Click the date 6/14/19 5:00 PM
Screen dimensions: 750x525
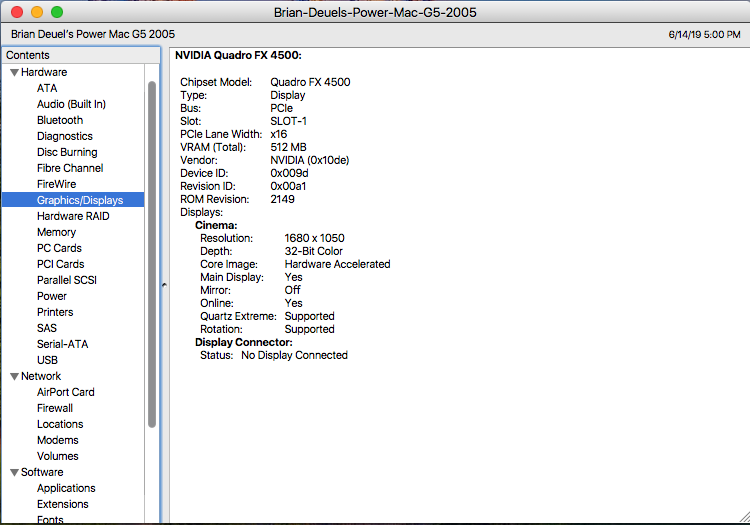click(705, 34)
